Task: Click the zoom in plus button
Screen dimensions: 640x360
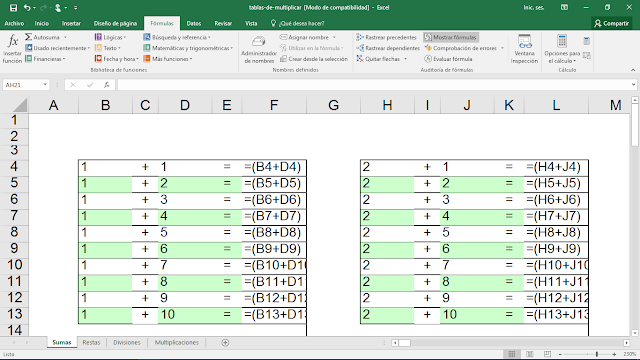Action: tap(614, 354)
